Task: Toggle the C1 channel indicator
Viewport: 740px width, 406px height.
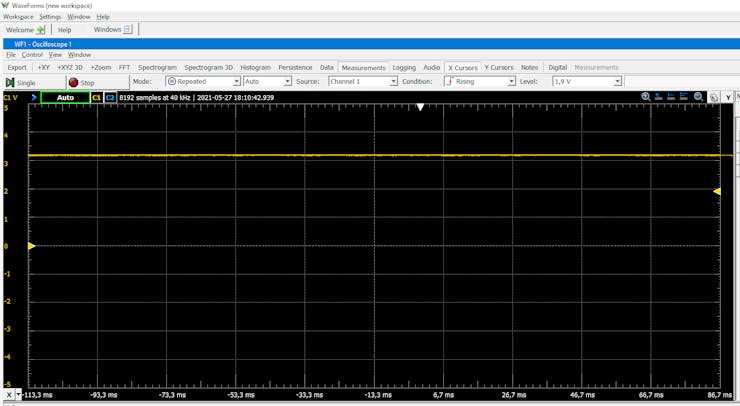Action: click(96, 97)
